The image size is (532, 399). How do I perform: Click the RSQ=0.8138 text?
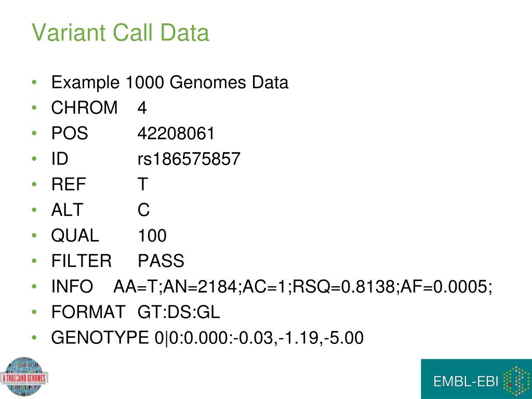click(344, 287)
